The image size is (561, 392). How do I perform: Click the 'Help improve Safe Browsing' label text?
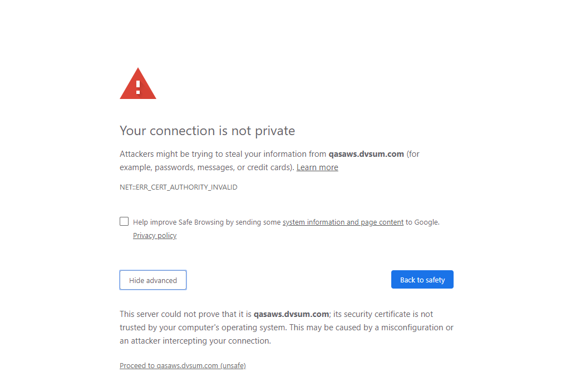click(x=206, y=222)
